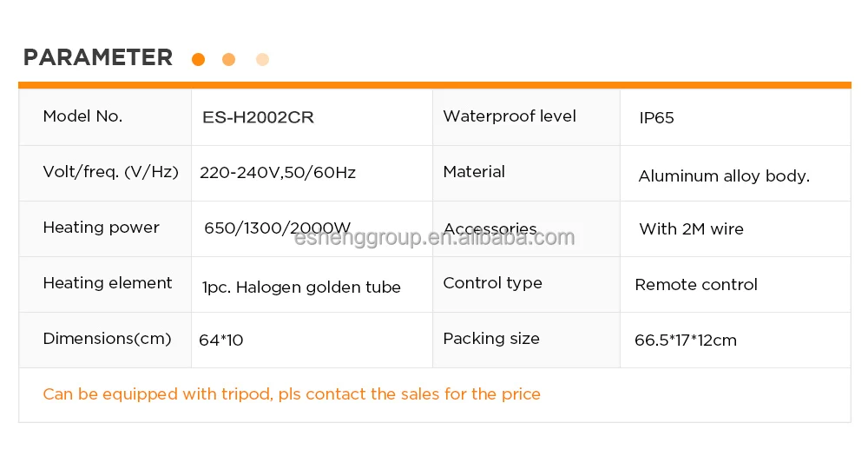Select the 64*10 dimensions value
The width and height of the screenshot is (868, 476).
[x=221, y=340]
